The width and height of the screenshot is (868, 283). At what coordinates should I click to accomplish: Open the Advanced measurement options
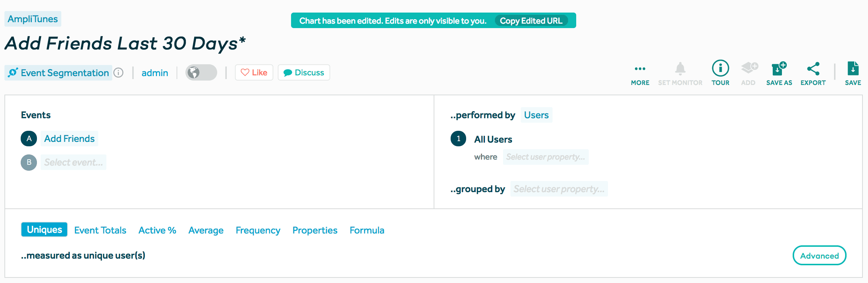[x=819, y=255]
